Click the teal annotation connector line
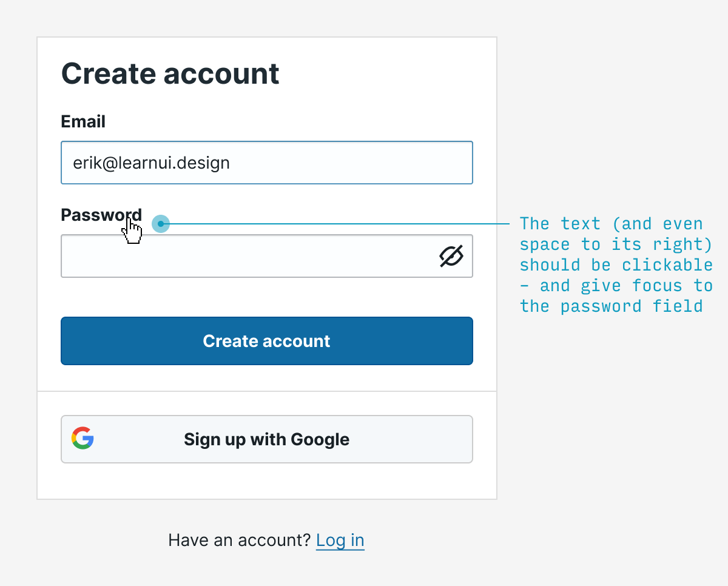The height and width of the screenshot is (586, 728). [x=340, y=224]
